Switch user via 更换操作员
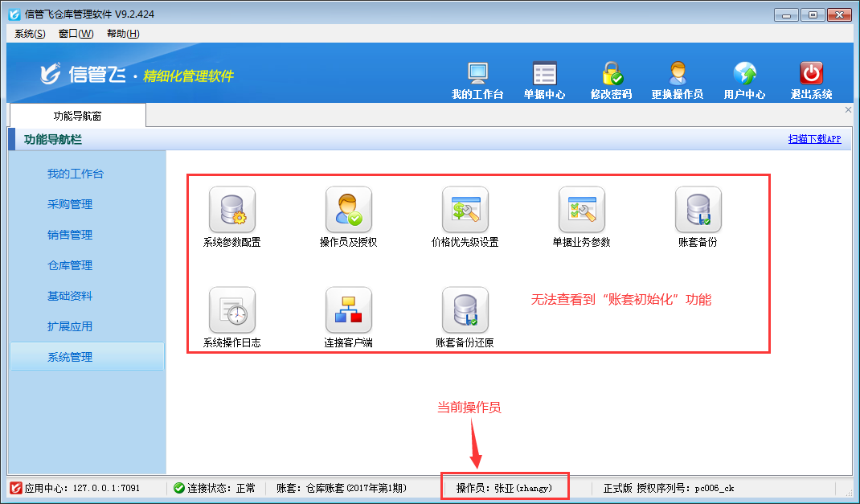The width and height of the screenshot is (860, 504). [x=677, y=74]
